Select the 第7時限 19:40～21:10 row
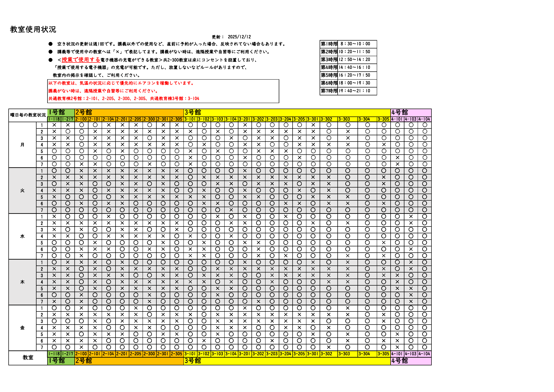Viewport: 554px width, 392px height. [348, 91]
